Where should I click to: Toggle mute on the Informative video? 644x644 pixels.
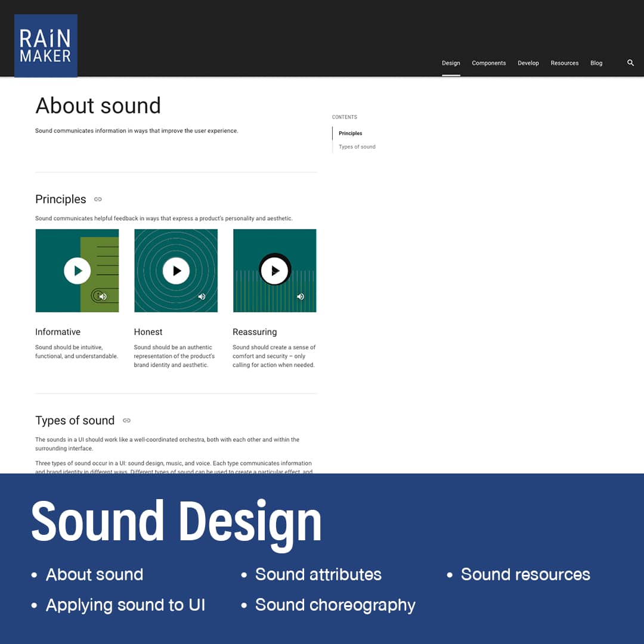(103, 296)
